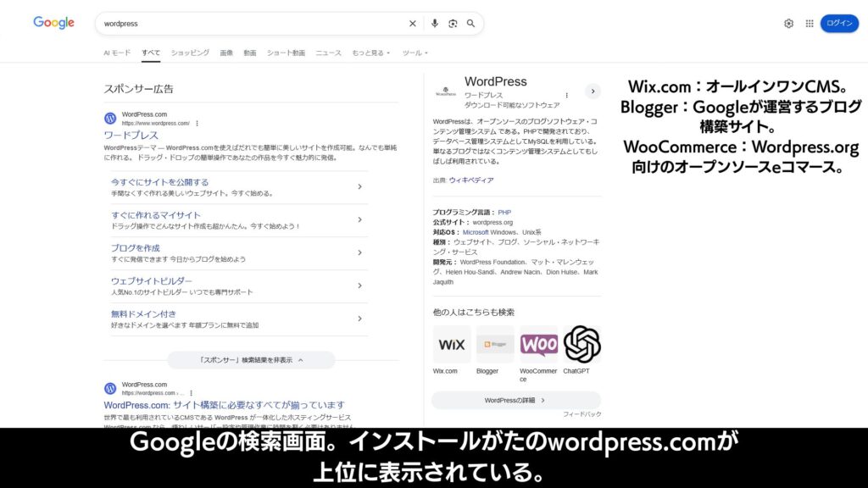Screen dimensions: 868x488
Task: Open the settings gear icon
Action: pyautogui.click(x=788, y=24)
